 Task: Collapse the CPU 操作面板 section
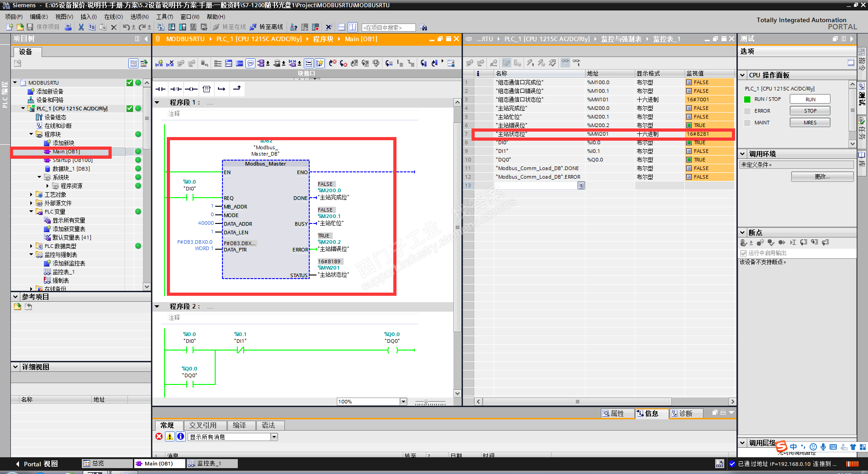[x=742, y=75]
